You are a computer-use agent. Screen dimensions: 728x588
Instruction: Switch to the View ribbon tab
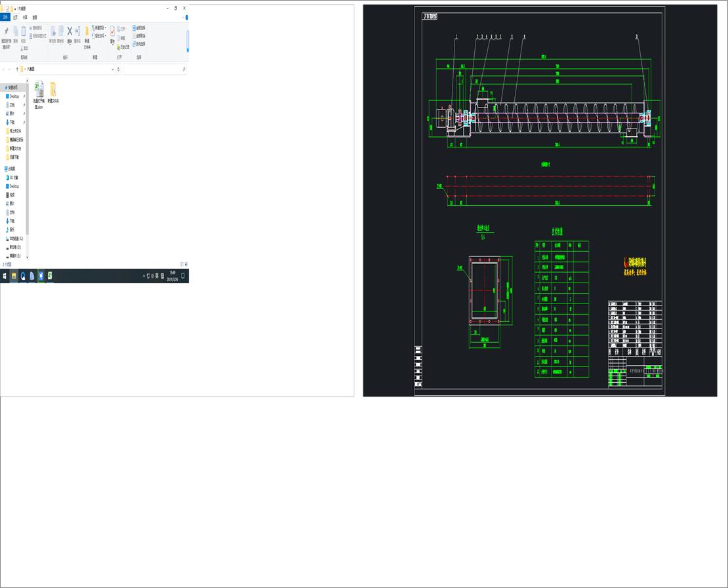click(35, 17)
